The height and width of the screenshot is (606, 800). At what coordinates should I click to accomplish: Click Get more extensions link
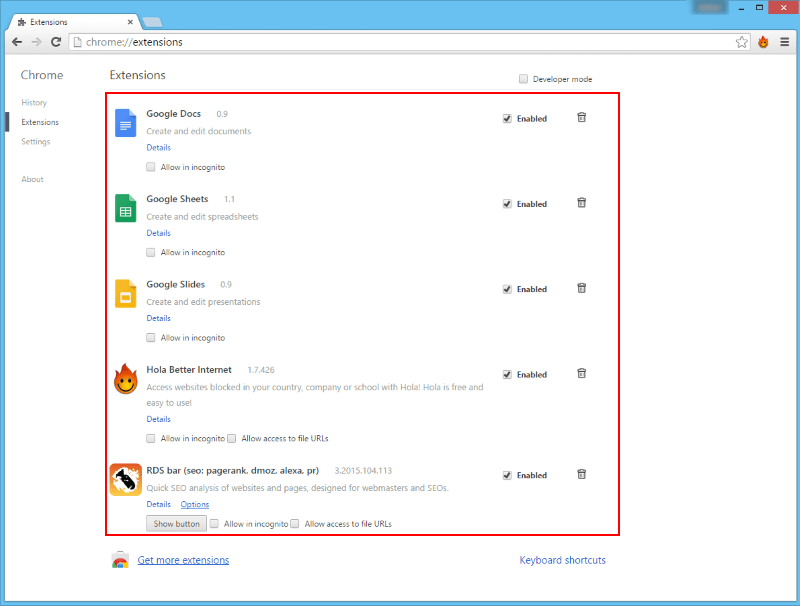183,560
